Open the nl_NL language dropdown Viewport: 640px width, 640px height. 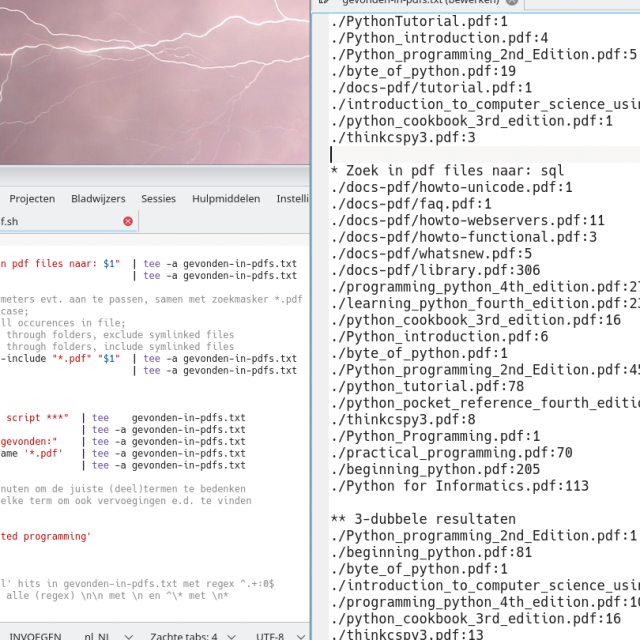(x=108, y=635)
